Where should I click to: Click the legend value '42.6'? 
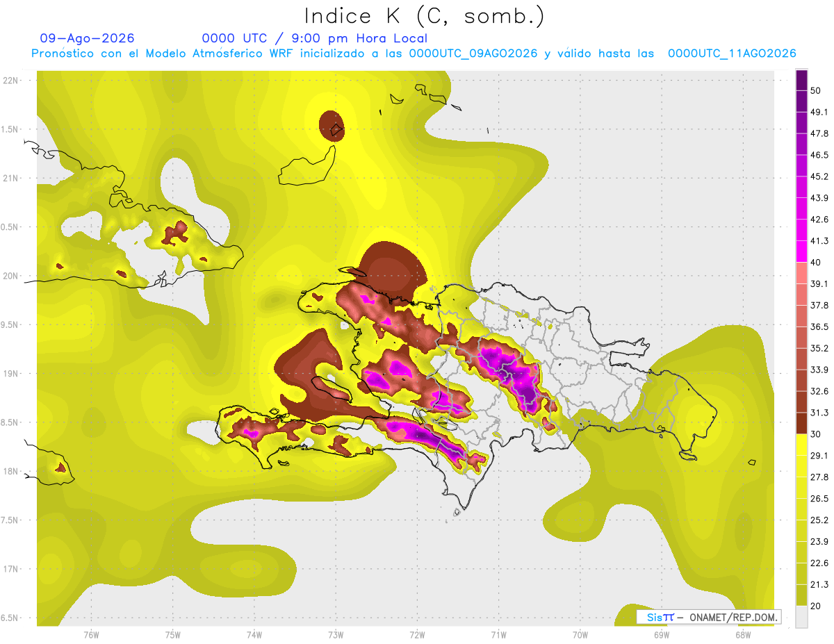[819, 220]
